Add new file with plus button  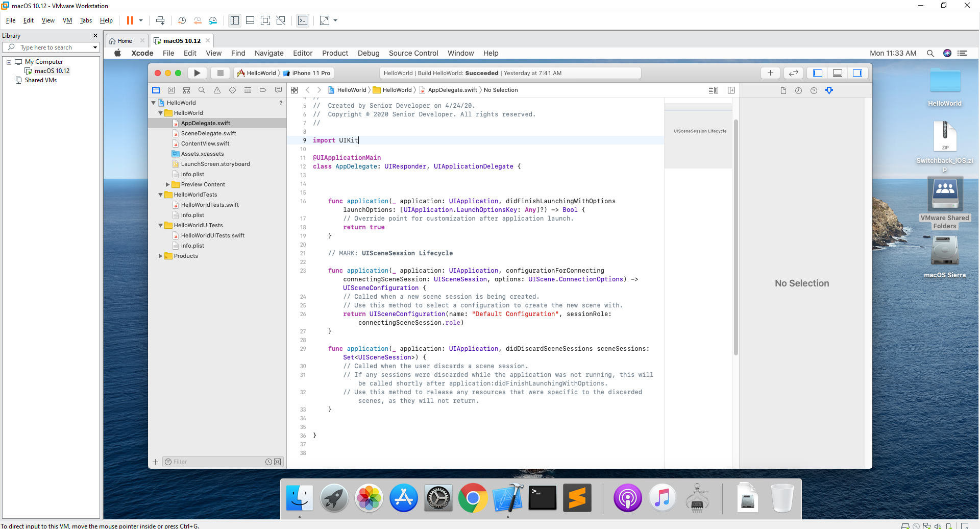(x=155, y=462)
